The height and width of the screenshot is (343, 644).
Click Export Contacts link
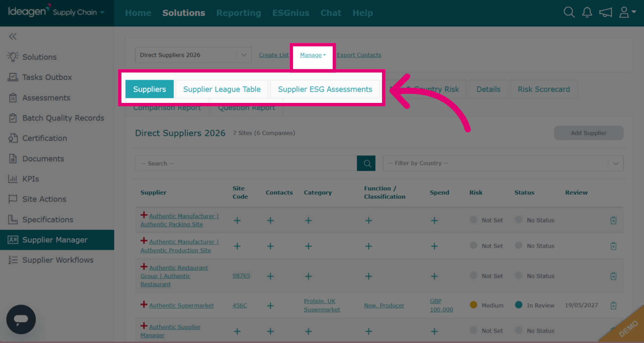[x=359, y=55]
